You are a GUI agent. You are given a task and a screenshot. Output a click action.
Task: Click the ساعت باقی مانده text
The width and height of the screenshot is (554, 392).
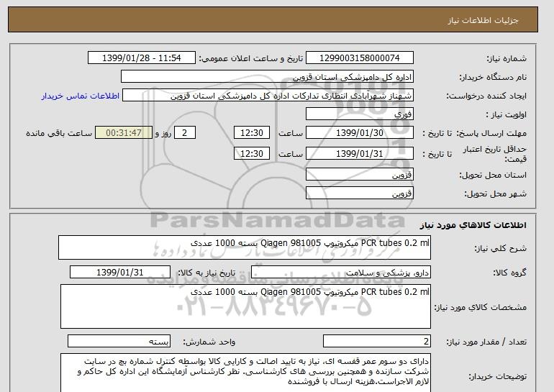point(59,133)
